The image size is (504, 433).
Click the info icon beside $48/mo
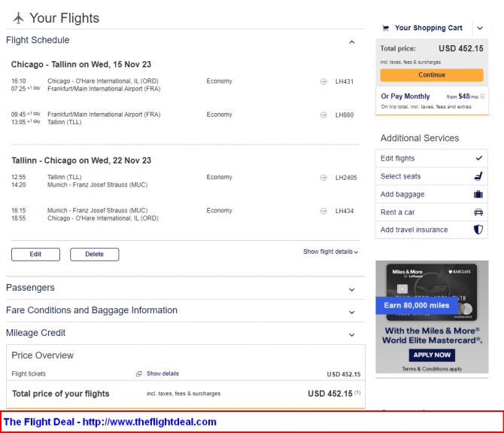(x=482, y=96)
